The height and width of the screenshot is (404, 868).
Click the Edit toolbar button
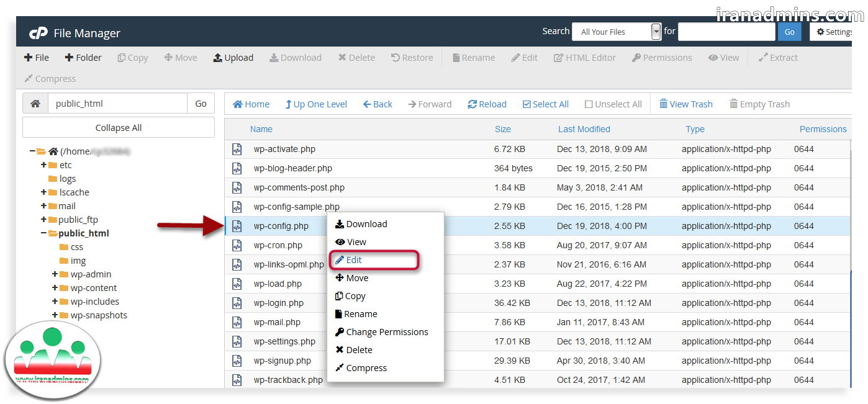(525, 58)
